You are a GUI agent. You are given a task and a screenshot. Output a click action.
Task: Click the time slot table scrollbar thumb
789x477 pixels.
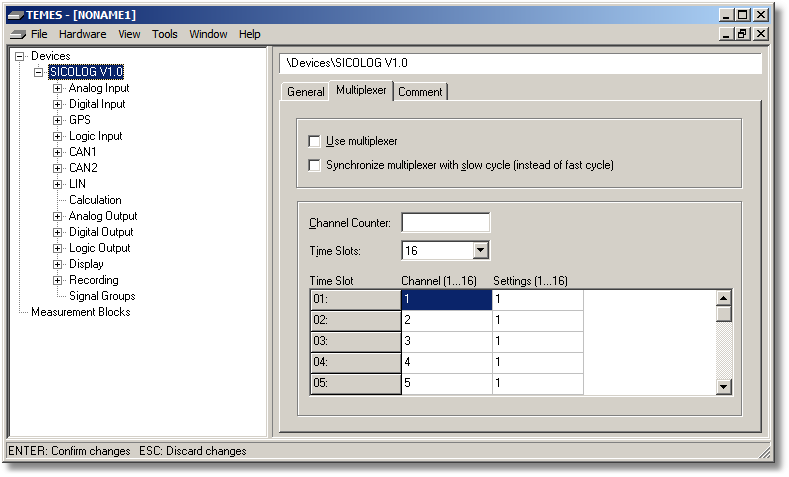coord(724,313)
